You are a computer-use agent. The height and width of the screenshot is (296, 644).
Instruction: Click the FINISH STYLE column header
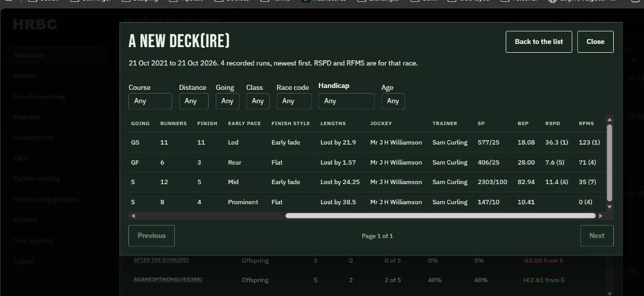click(291, 123)
